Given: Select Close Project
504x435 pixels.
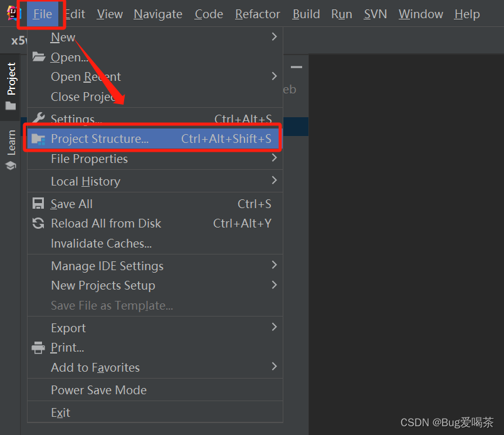Looking at the screenshot, I should pos(155,97).
